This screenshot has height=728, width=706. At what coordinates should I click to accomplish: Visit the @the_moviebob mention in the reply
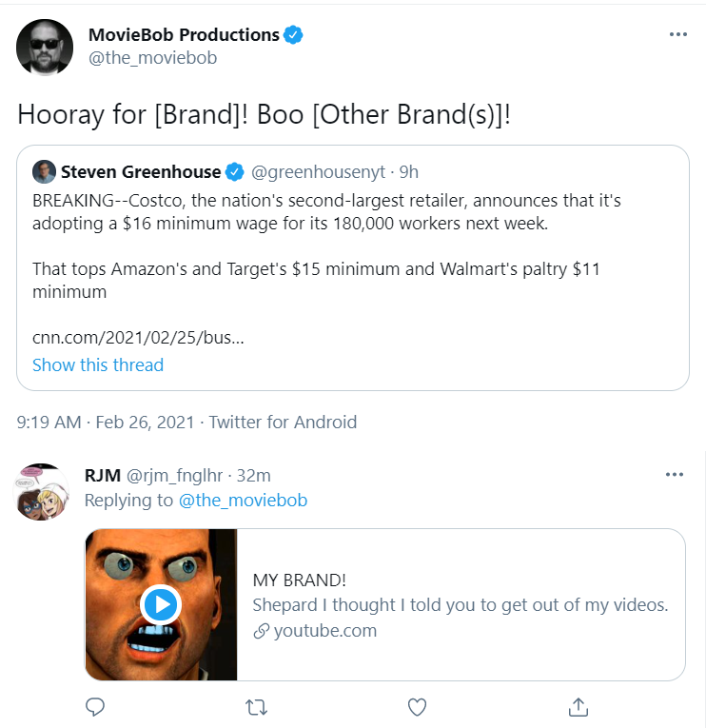tap(243, 500)
